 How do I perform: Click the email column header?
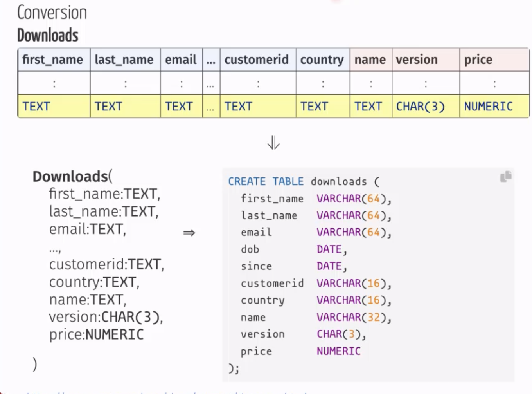pyautogui.click(x=181, y=60)
